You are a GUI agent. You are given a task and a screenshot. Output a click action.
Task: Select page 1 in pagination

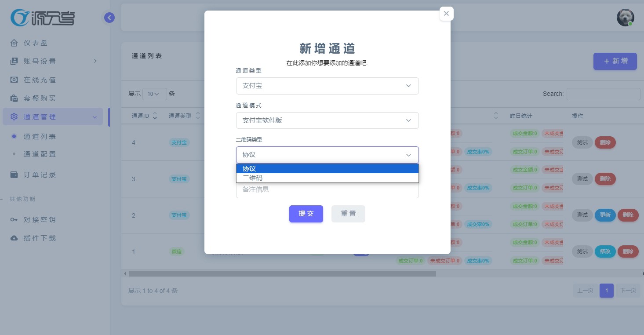pyautogui.click(x=607, y=291)
